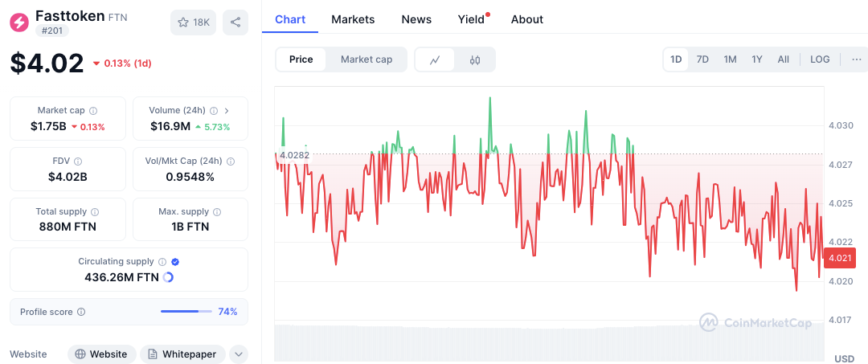Click the Fasttoken pink logo icon
The image size is (868, 364).
pos(19,22)
